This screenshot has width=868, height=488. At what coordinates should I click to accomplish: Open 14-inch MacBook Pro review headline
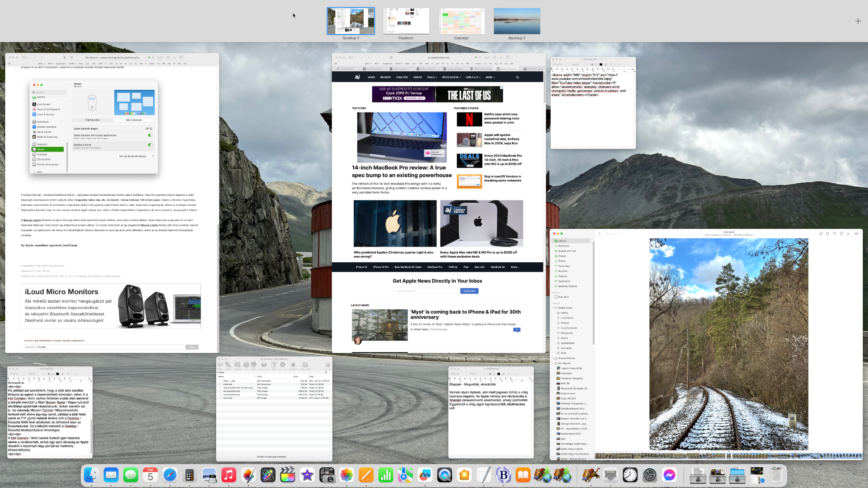pyautogui.click(x=401, y=171)
